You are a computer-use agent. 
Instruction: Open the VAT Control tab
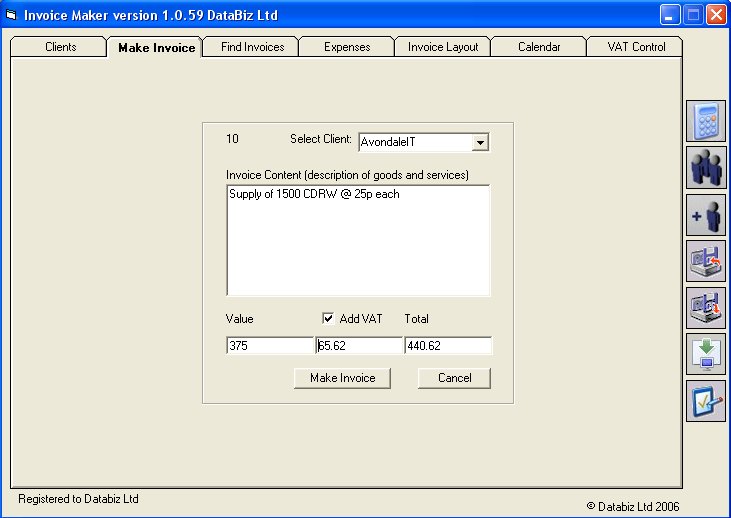(x=634, y=47)
